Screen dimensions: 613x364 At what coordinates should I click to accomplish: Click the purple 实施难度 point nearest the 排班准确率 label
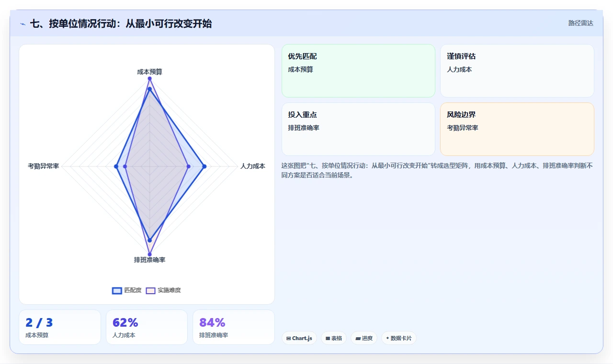(149, 254)
